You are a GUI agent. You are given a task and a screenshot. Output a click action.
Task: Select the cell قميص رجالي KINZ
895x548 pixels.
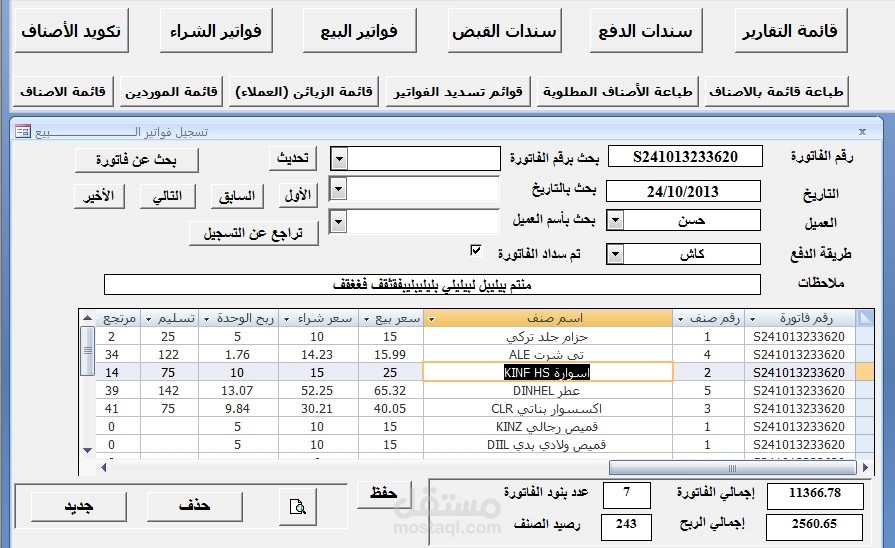[x=548, y=426]
